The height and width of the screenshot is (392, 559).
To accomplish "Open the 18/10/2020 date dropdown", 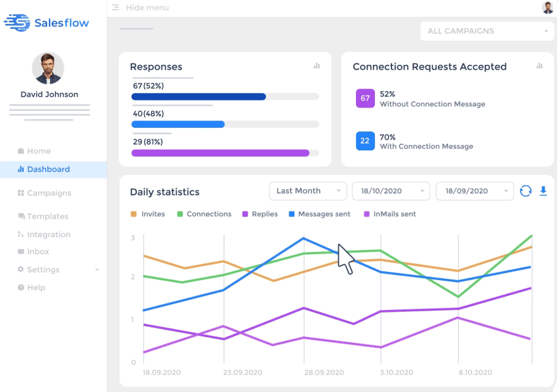I will coord(391,191).
